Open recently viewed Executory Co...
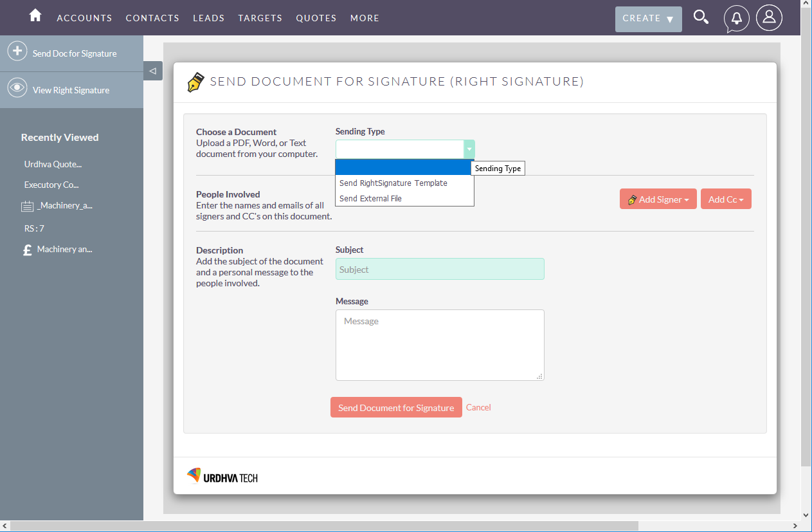The height and width of the screenshot is (532, 812). 51,185
